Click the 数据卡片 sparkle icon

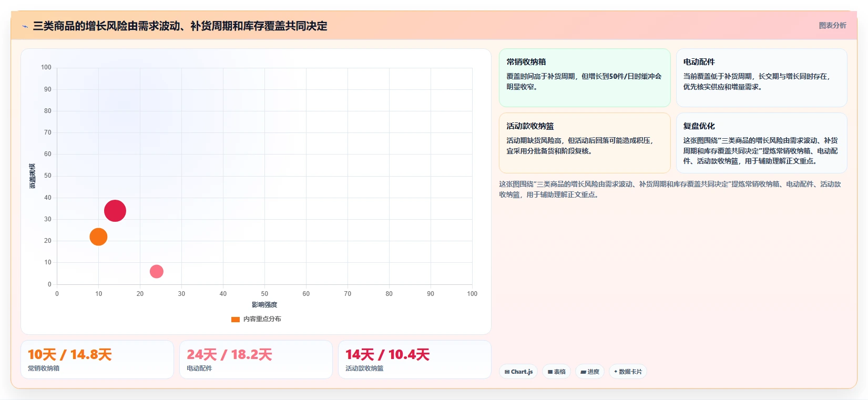616,372
